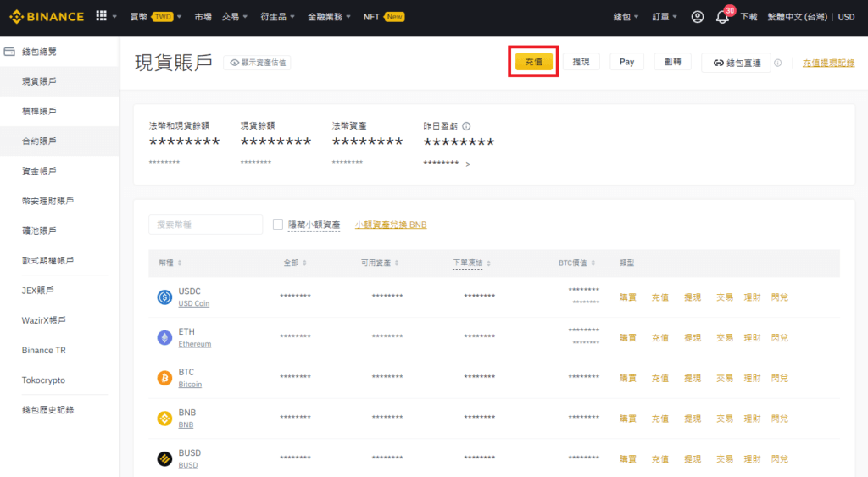Click 購買 in the USDC row
This screenshot has height=477, width=868.
(628, 297)
